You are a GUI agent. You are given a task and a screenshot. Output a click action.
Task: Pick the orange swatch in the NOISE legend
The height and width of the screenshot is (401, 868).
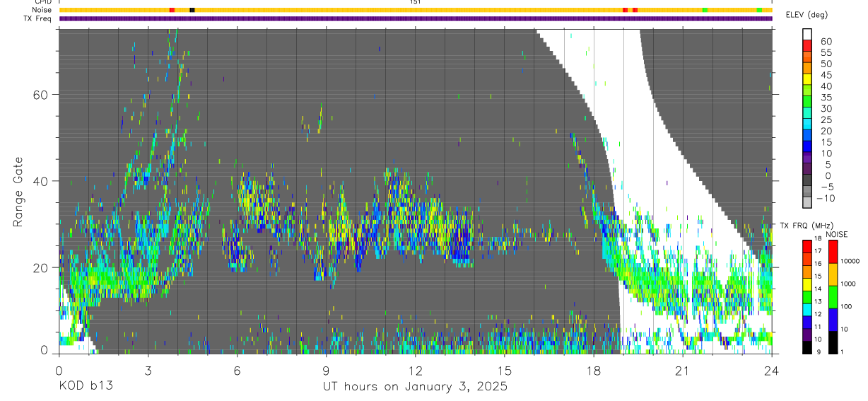(833, 274)
